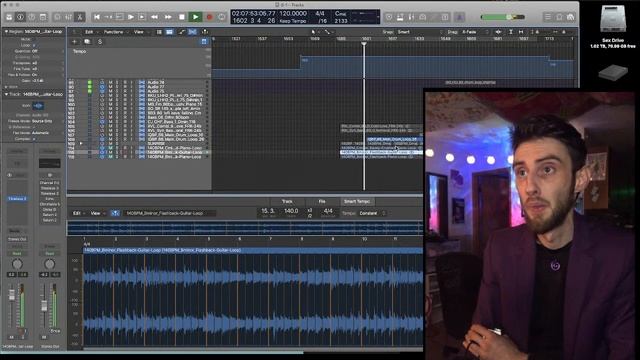This screenshot has height=360, width=640.
Task: Click the key signature Cmaj in LCD
Action: (x=341, y=13)
